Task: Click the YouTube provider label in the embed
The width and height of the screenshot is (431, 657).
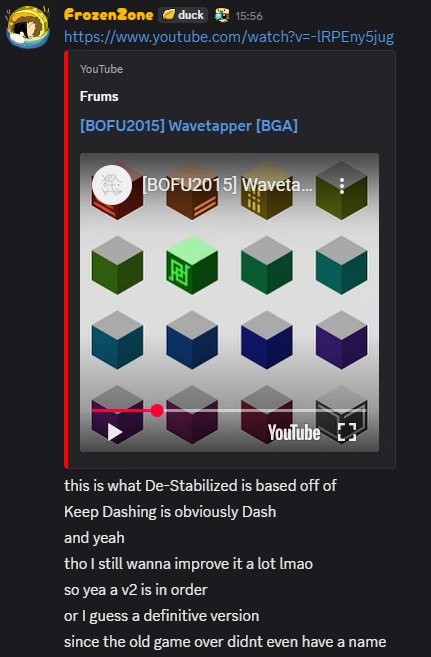Action: coord(101,69)
